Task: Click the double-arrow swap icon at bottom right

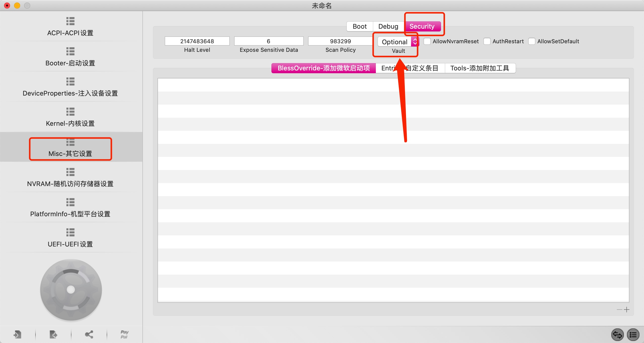Action: (618, 335)
